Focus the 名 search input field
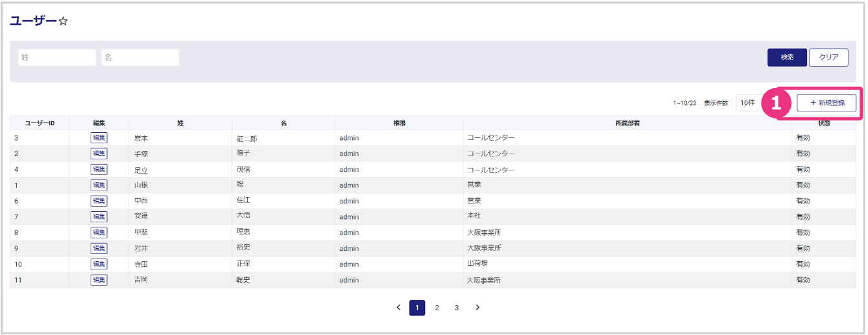Image resolution: width=868 pixels, height=335 pixels. click(140, 58)
